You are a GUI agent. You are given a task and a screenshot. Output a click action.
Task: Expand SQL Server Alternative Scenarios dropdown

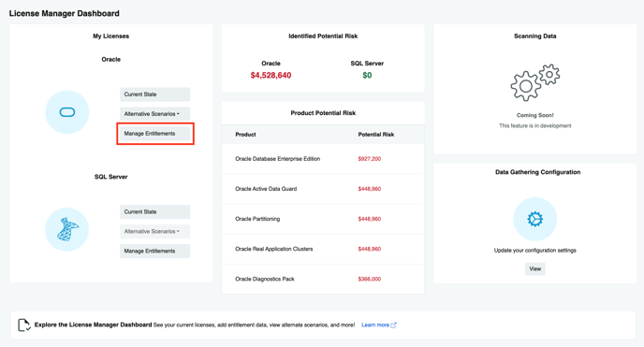click(154, 231)
